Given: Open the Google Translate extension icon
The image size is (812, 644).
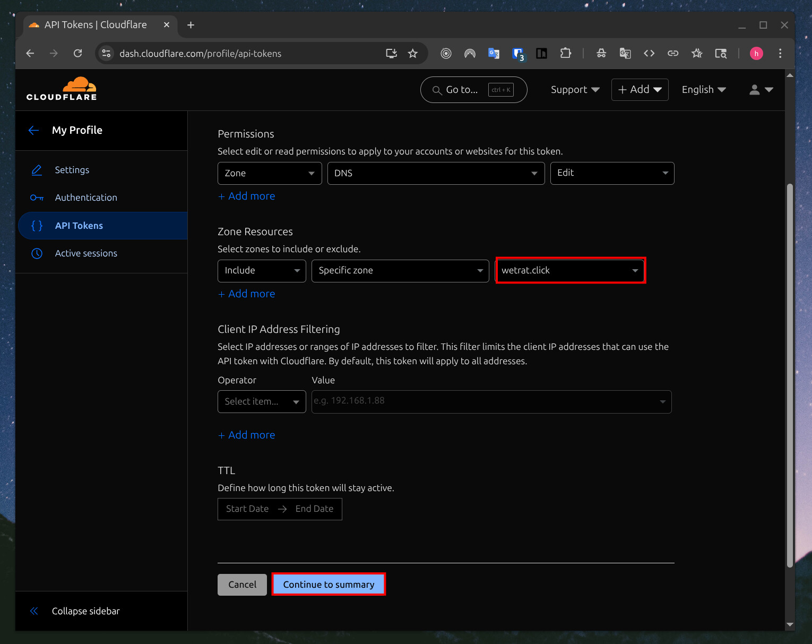Looking at the screenshot, I should [x=494, y=53].
